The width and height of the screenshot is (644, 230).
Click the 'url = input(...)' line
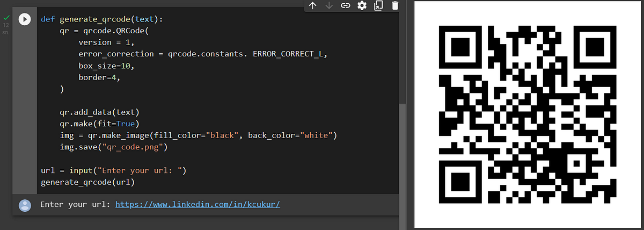(113, 171)
